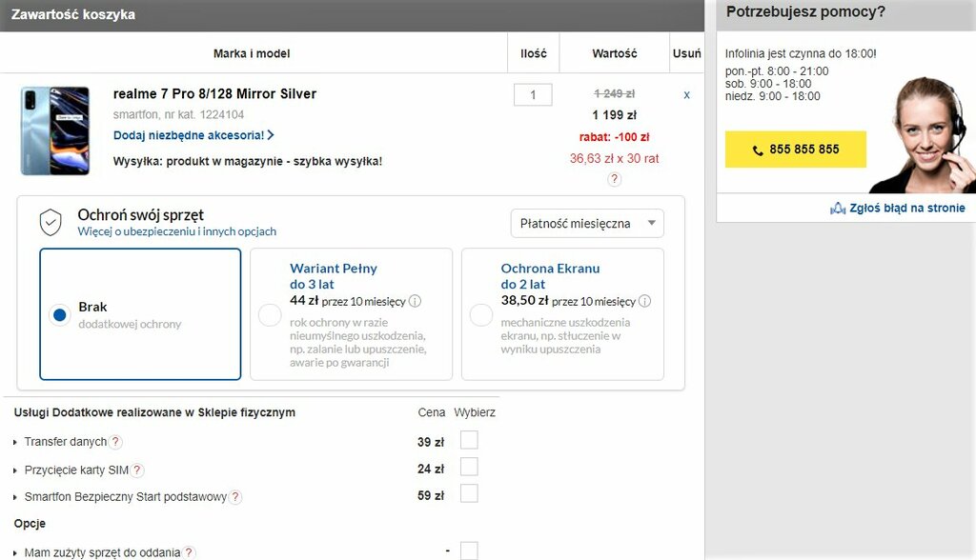Click the quantity input field
This screenshot has width=976, height=560.
533,95
